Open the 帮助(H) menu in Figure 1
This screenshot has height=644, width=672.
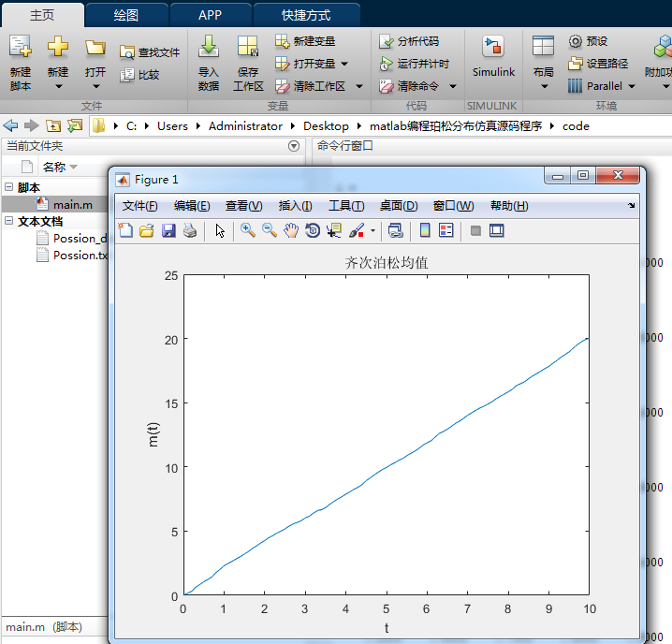tap(509, 206)
